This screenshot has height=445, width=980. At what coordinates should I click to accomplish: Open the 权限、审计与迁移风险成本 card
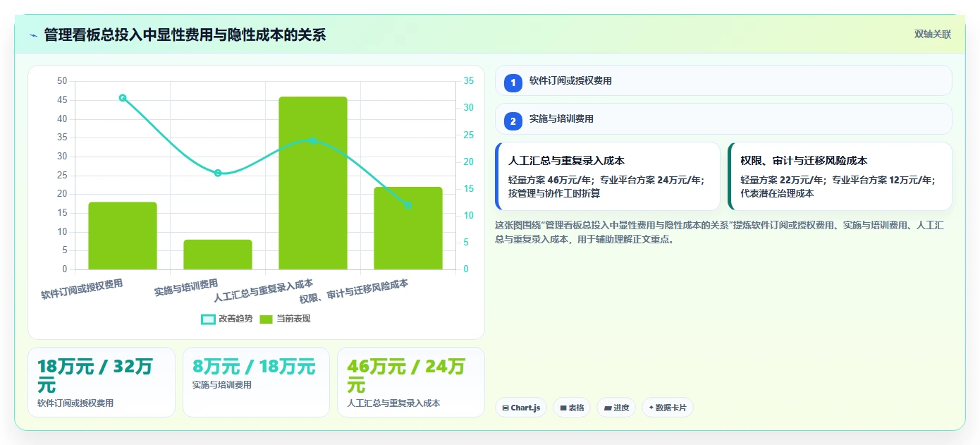click(x=840, y=176)
